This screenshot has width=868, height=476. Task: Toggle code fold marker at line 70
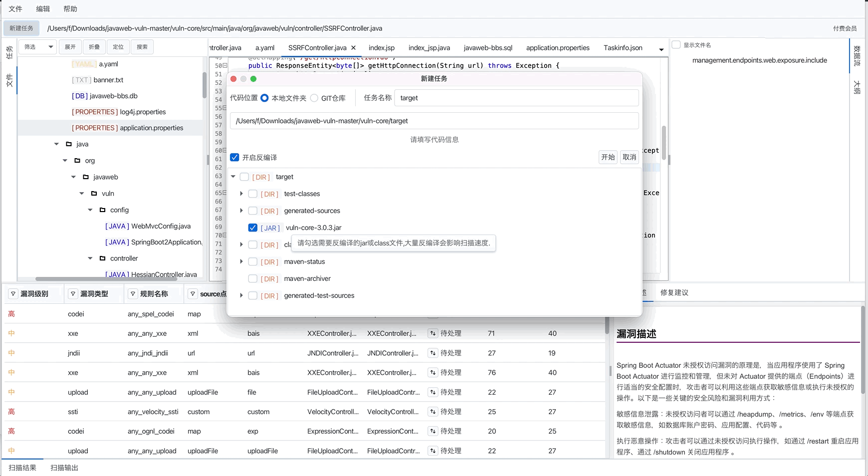click(x=225, y=235)
